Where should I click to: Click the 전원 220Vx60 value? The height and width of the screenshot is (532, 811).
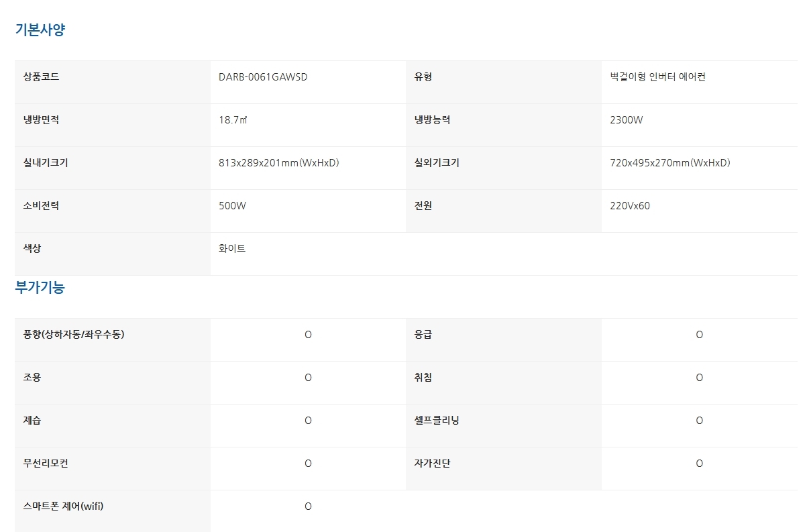(630, 206)
